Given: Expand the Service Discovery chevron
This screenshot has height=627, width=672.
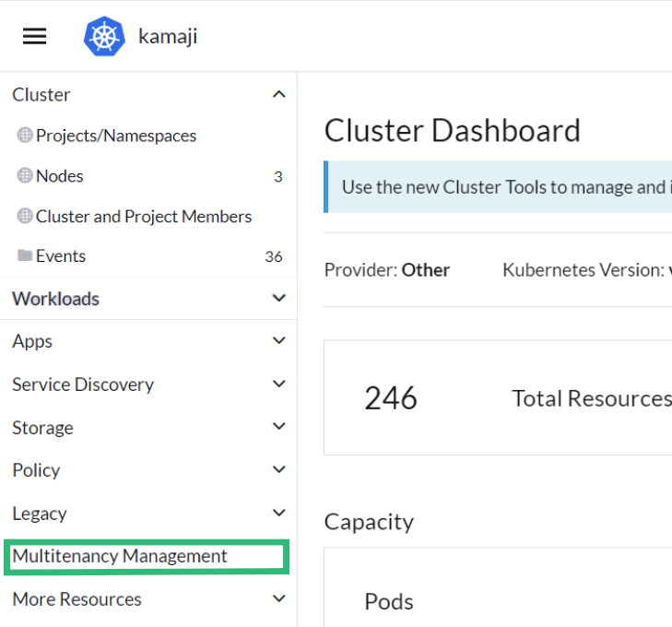Looking at the screenshot, I should [x=279, y=384].
